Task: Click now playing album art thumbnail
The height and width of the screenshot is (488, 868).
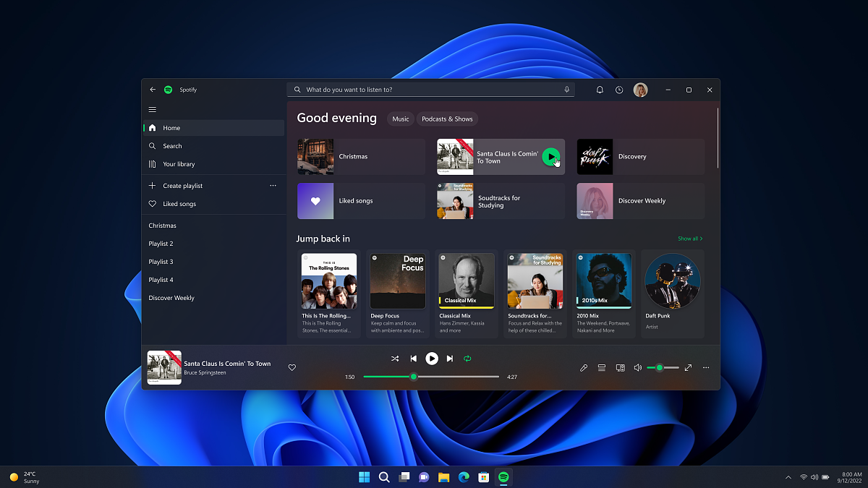Action: point(164,367)
